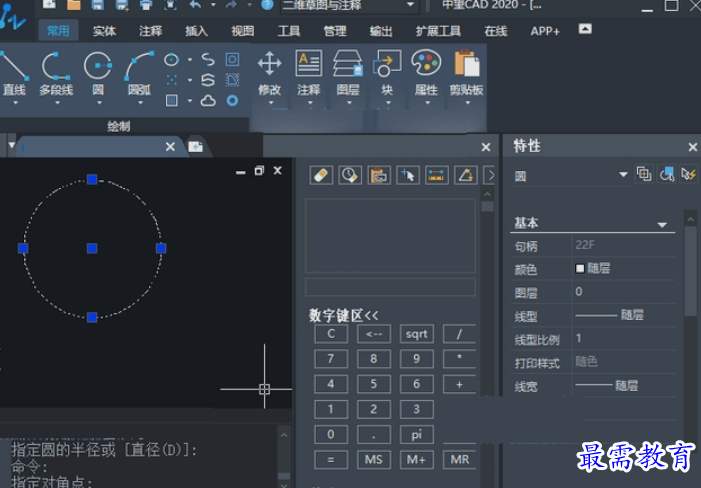Click the calculator clear eraser icon
701x488 pixels.
tap(321, 175)
